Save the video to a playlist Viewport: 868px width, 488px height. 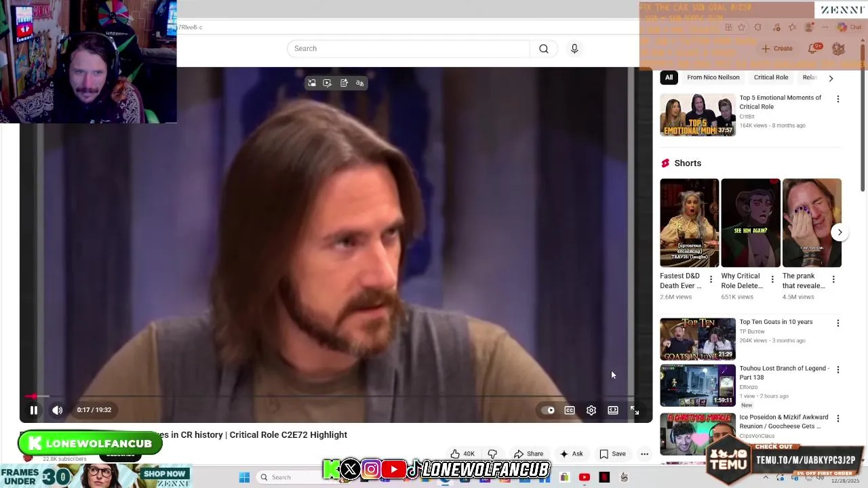pos(612,454)
